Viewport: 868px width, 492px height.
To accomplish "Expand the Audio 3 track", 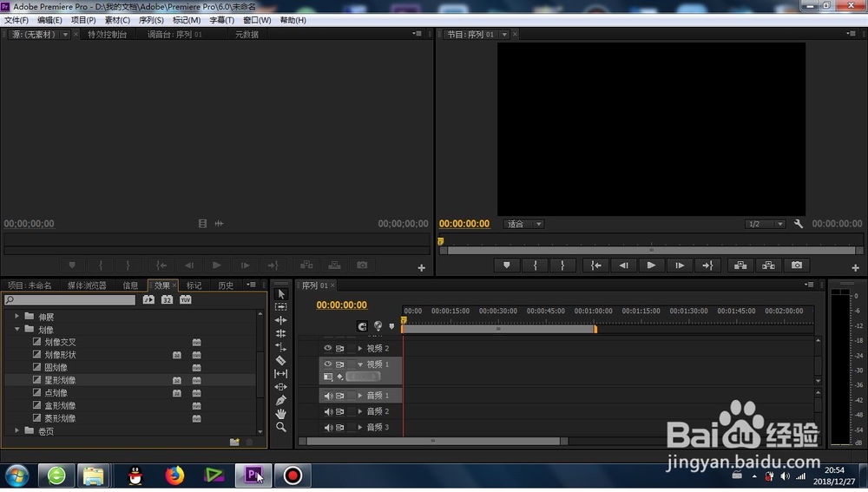I will coord(360,428).
